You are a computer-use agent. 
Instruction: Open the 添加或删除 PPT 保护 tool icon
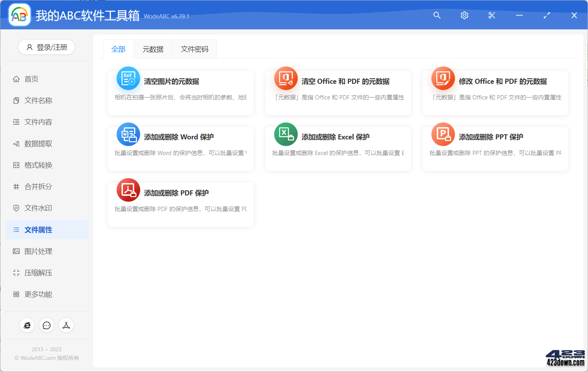click(x=443, y=134)
